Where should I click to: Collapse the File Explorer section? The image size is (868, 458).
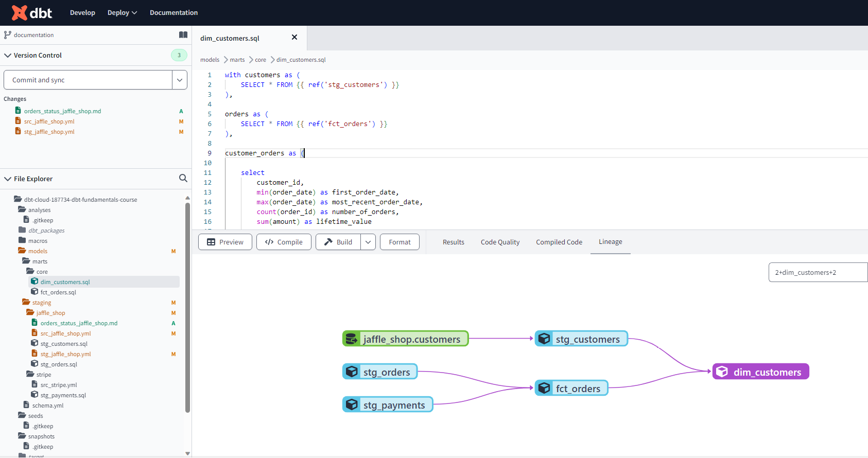pos(8,179)
